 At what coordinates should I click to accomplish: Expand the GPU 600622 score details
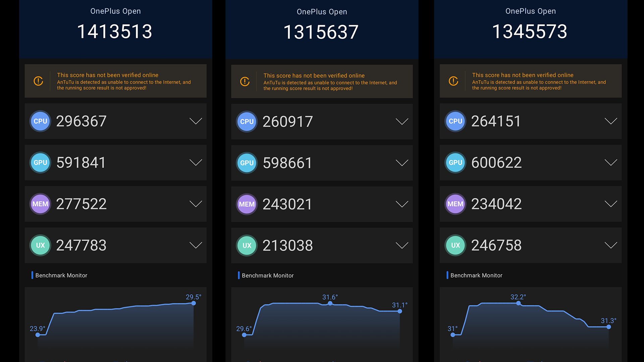click(611, 163)
